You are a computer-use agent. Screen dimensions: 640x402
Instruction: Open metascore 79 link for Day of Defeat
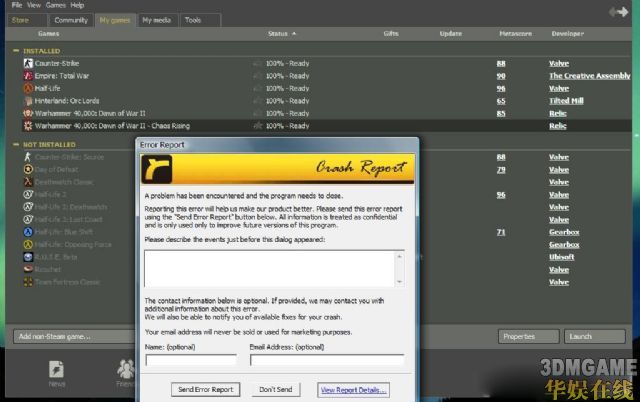501,169
